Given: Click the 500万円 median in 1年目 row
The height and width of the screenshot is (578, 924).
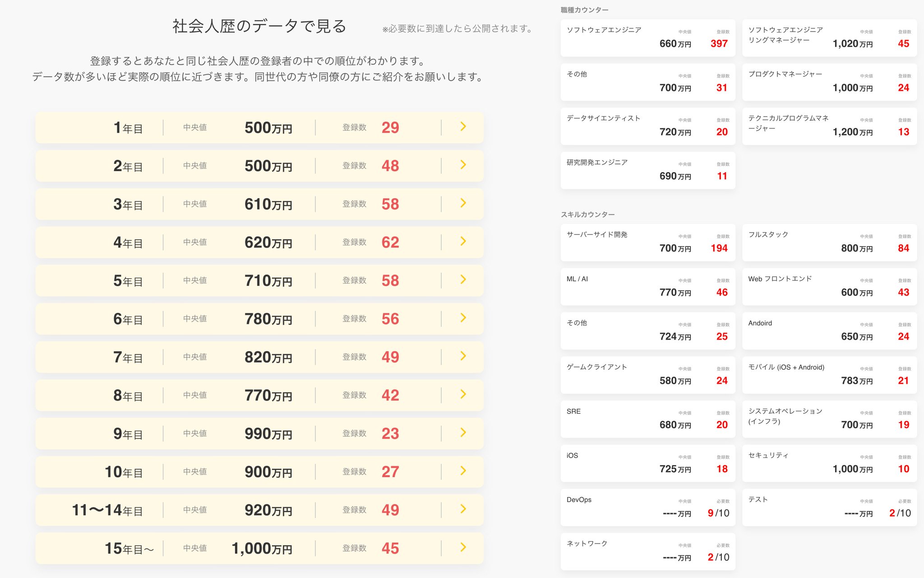Looking at the screenshot, I should (268, 128).
